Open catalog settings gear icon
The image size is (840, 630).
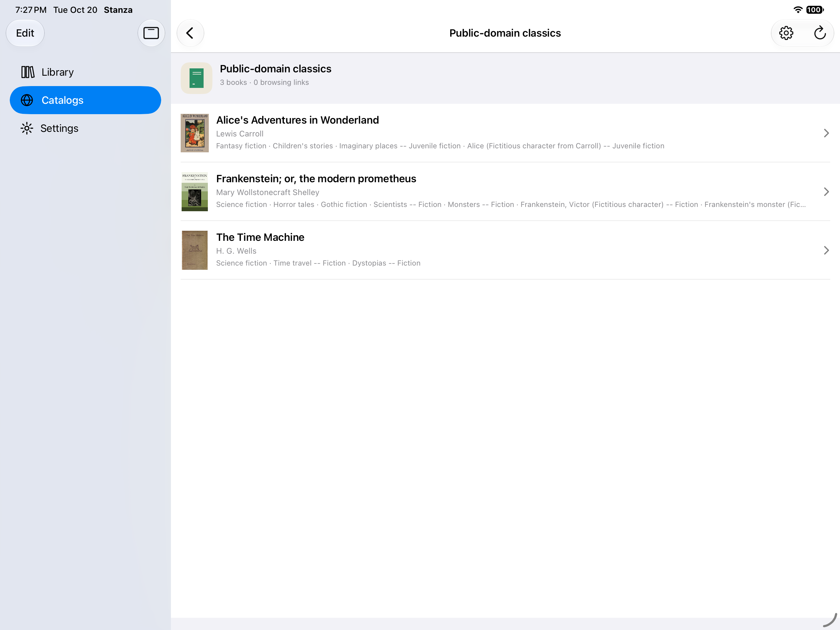point(786,33)
